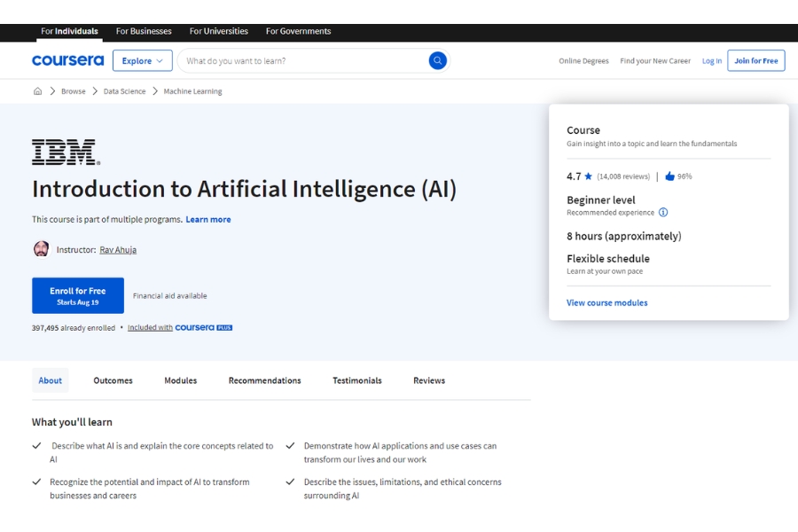
Task: Switch to the Testimonials tab
Action: coord(357,380)
